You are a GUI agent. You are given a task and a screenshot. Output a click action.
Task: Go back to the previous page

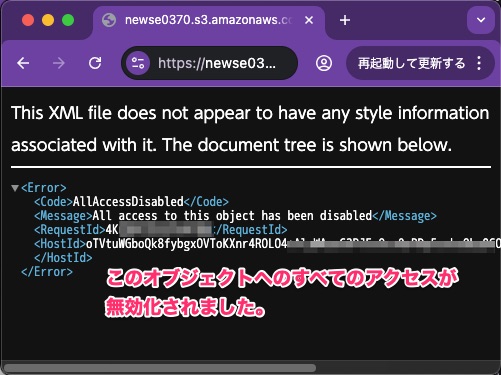(x=23, y=63)
